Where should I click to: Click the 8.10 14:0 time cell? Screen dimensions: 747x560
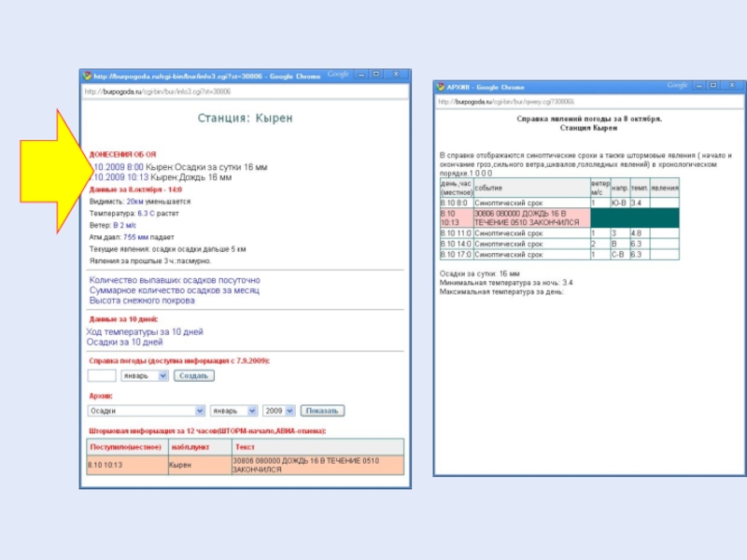[x=456, y=244]
